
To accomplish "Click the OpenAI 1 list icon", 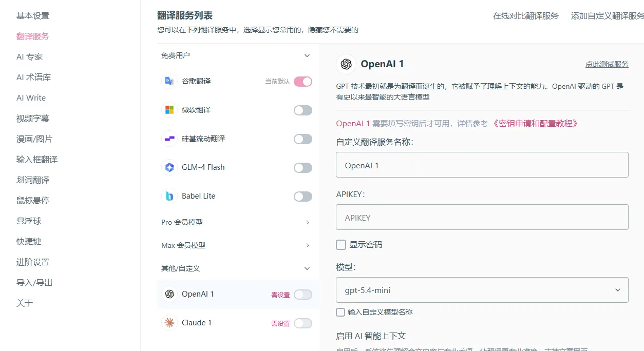I will (x=169, y=294).
